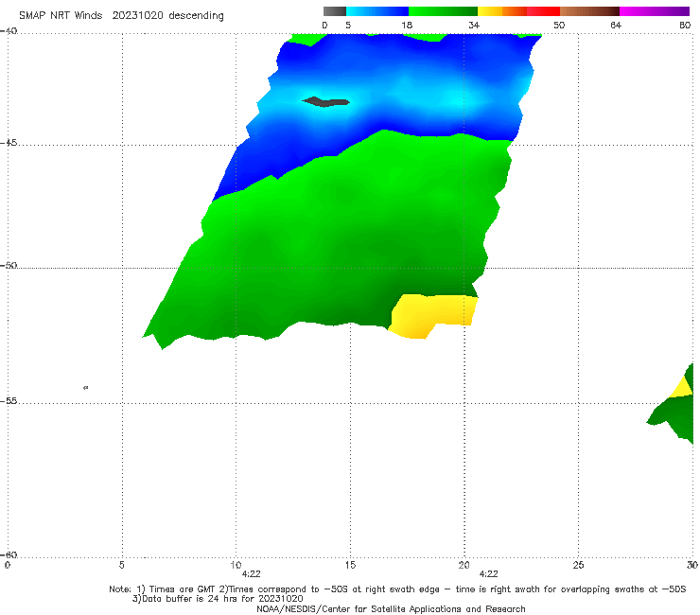The height and width of the screenshot is (615, 700).
Task: Click the latitude label '-45'
Action: pyautogui.click(x=9, y=143)
